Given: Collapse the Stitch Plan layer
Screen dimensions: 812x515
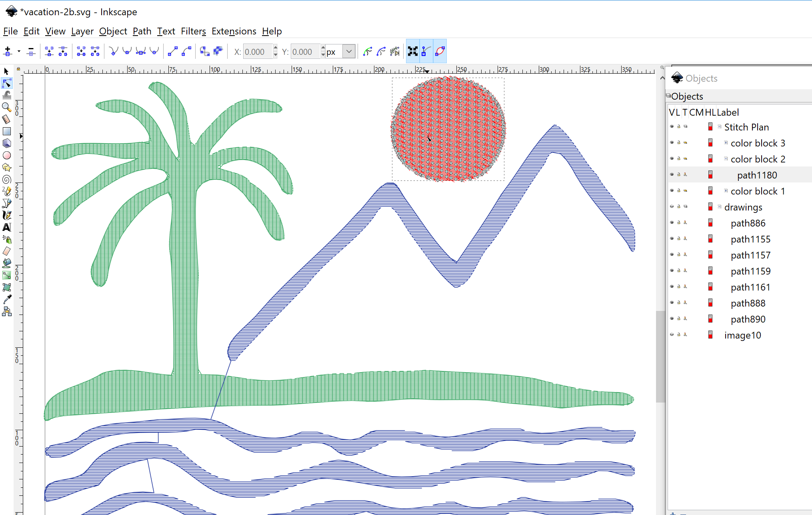Looking at the screenshot, I should pyautogui.click(x=719, y=127).
